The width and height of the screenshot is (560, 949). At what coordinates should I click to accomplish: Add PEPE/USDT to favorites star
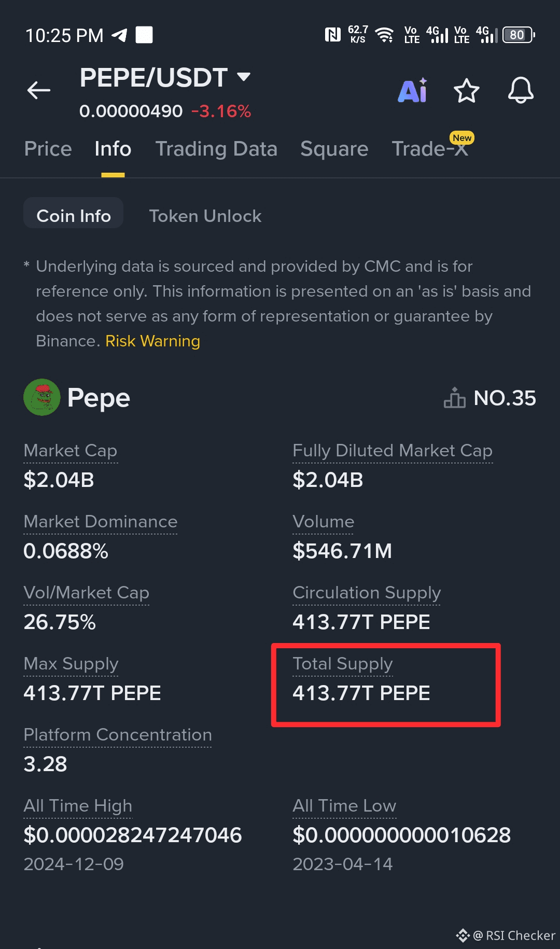click(x=466, y=91)
